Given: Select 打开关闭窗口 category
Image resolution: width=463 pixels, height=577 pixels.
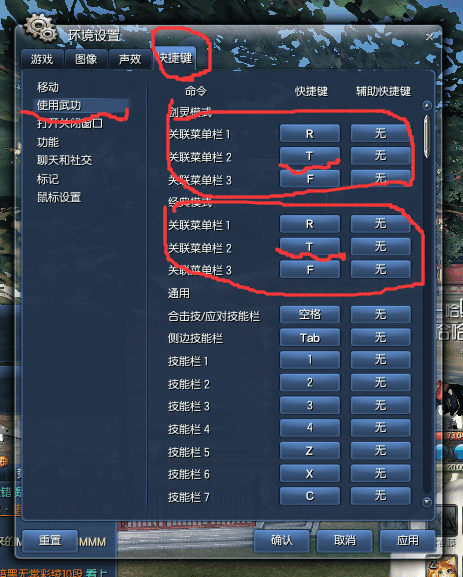Looking at the screenshot, I should pos(70,123).
